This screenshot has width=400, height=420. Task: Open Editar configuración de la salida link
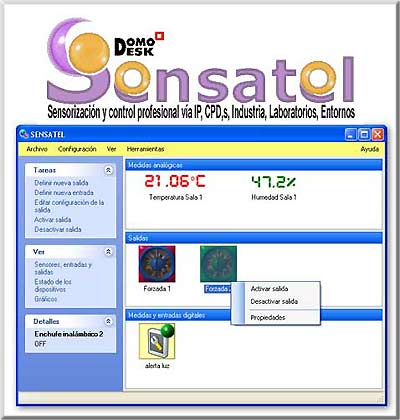[x=69, y=206]
